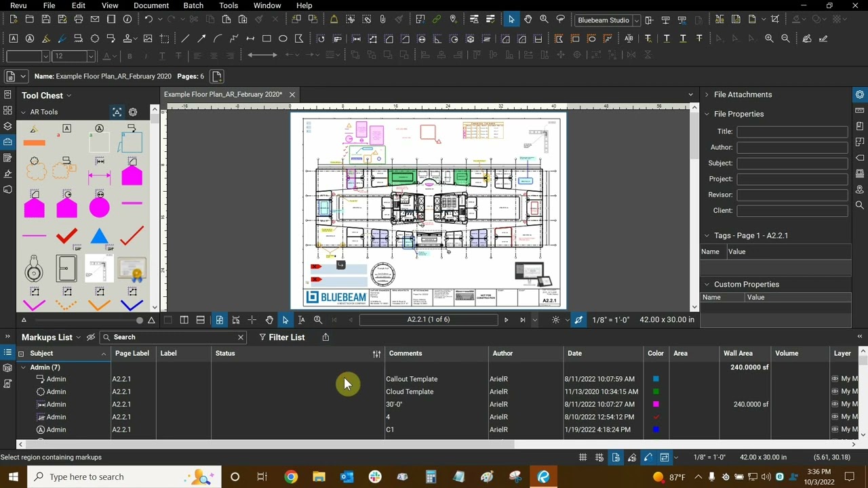Select the Line tool
The width and height of the screenshot is (868, 488).
pos(184,39)
